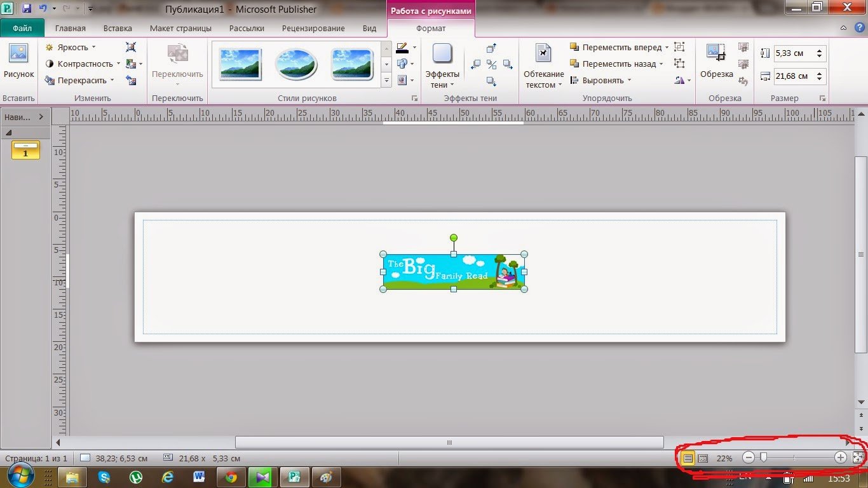
Task: Open the Яркость brightness dropdown
Action: 71,47
